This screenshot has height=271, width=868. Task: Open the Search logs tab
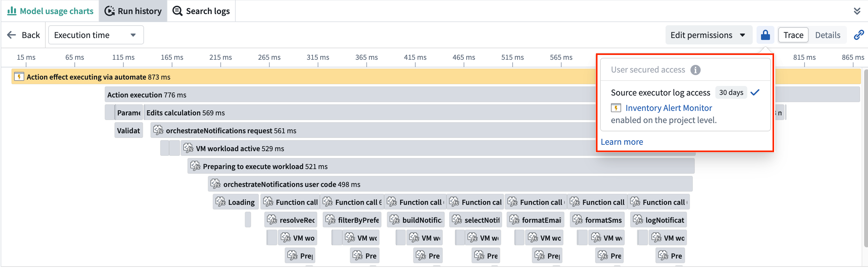(201, 11)
